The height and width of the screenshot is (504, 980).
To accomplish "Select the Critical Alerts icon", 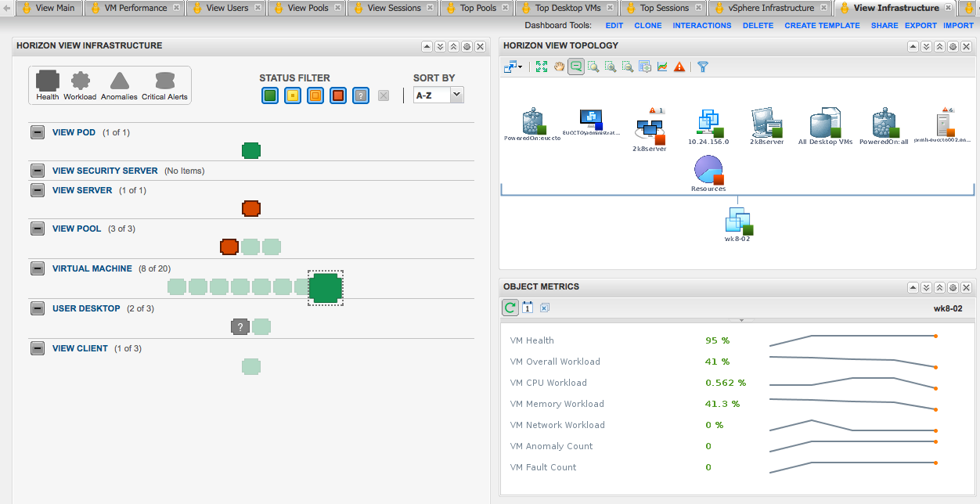I will pos(164,81).
